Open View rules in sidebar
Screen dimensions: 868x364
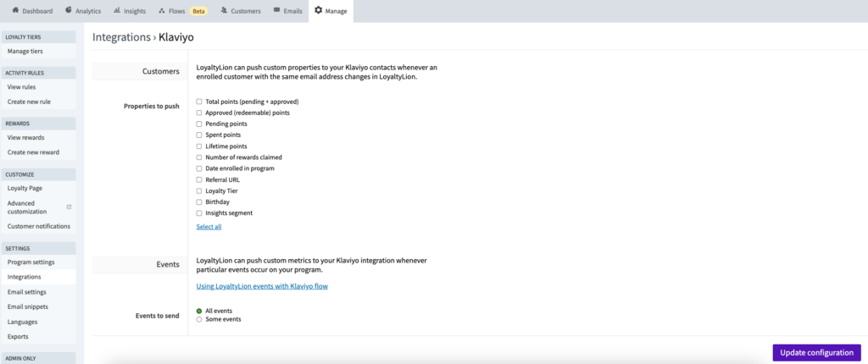(21, 87)
